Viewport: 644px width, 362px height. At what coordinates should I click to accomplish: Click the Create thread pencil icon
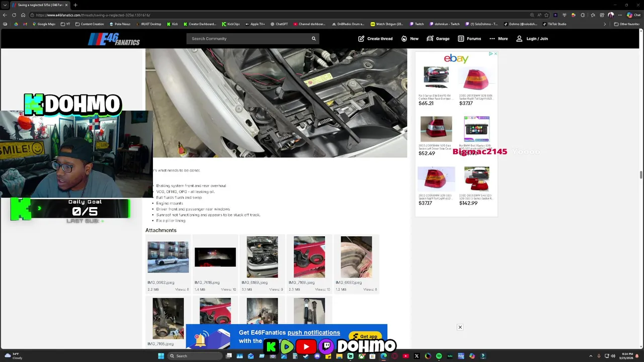[x=361, y=39]
